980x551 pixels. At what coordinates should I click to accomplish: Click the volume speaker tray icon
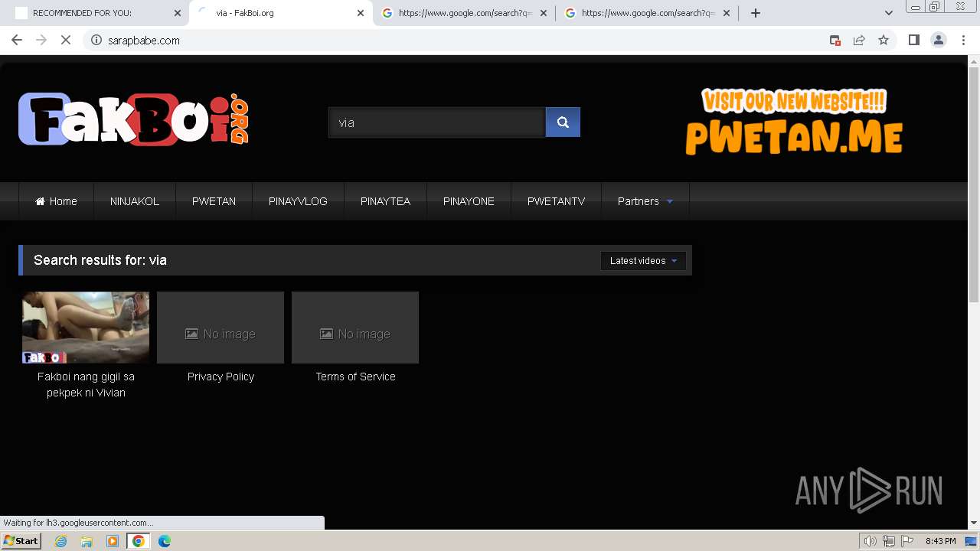(870, 541)
